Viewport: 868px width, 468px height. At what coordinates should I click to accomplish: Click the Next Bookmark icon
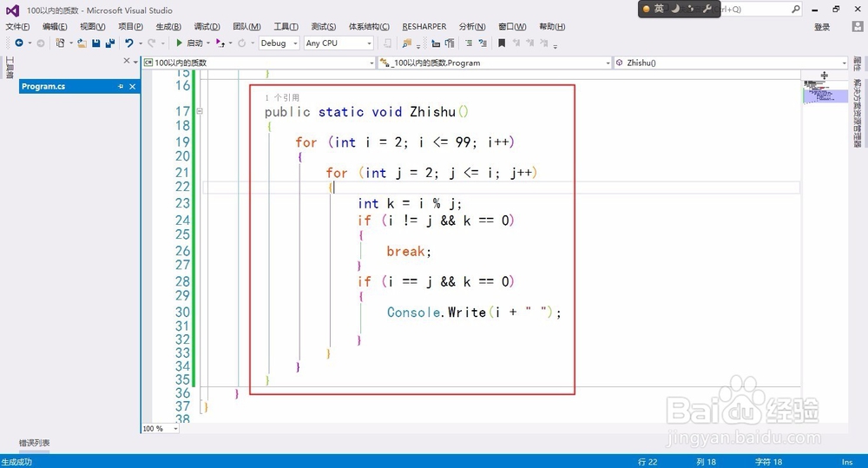(530, 43)
